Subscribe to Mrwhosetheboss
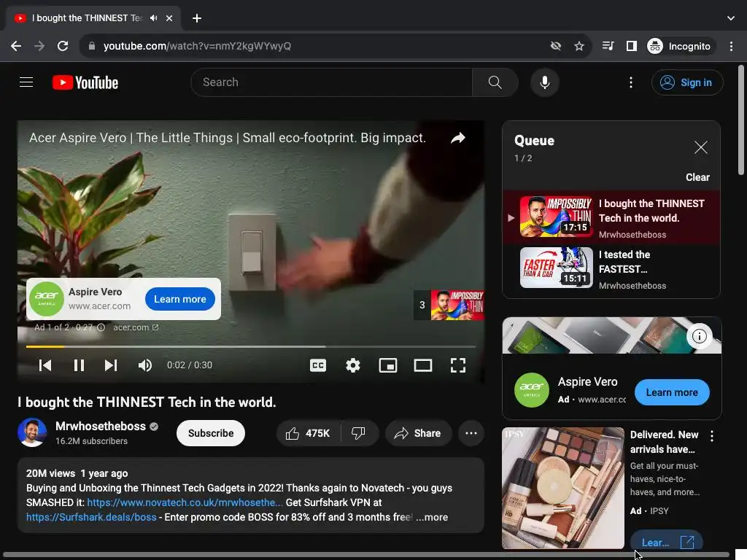Viewport: 747px width, 560px height. [x=211, y=433]
